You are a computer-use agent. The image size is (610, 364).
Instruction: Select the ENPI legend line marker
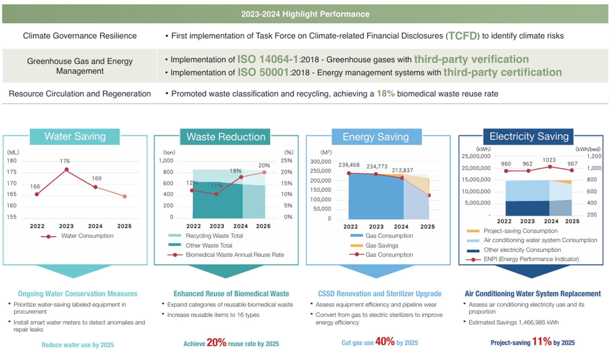(x=473, y=260)
